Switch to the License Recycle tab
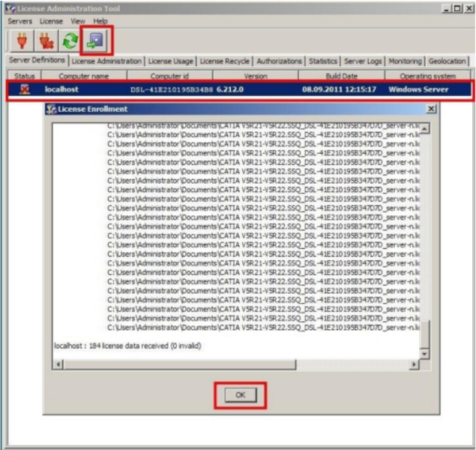Image resolution: width=476 pixels, height=450 pixels. click(225, 61)
